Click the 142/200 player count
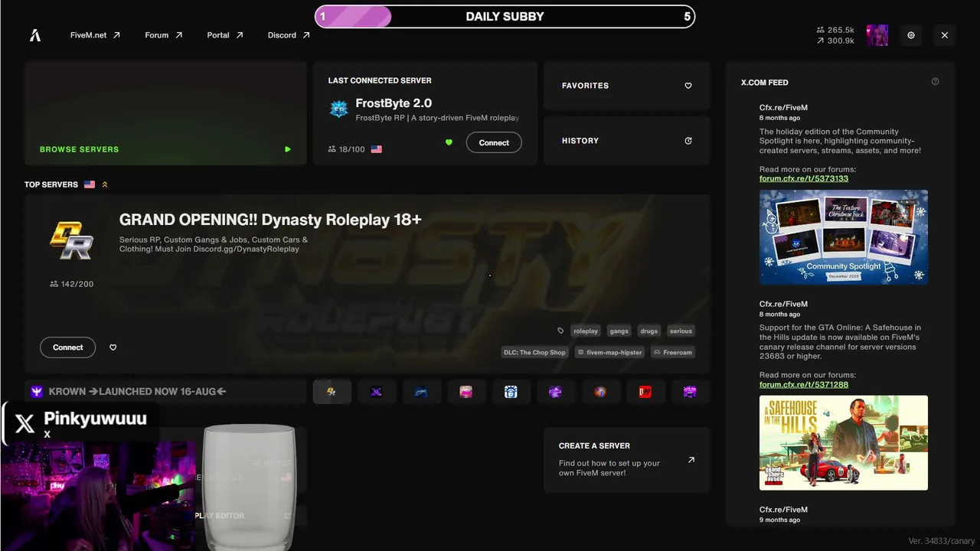This screenshot has width=980, height=551. coord(72,284)
